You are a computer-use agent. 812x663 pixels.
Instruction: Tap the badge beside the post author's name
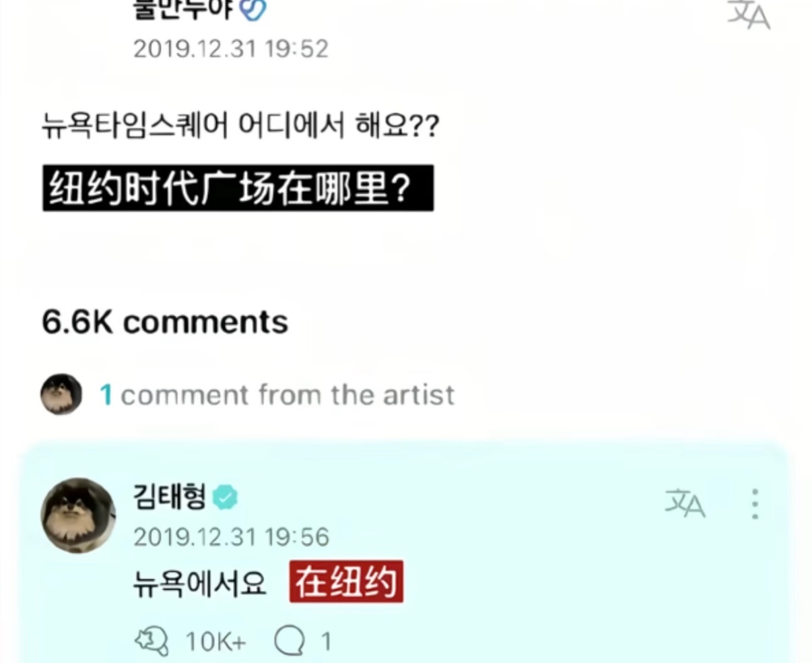tap(253, 9)
